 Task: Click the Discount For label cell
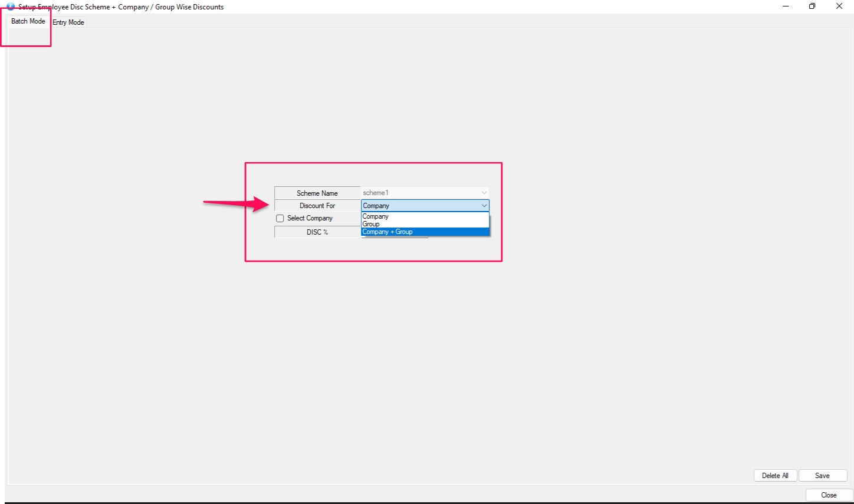pos(317,206)
